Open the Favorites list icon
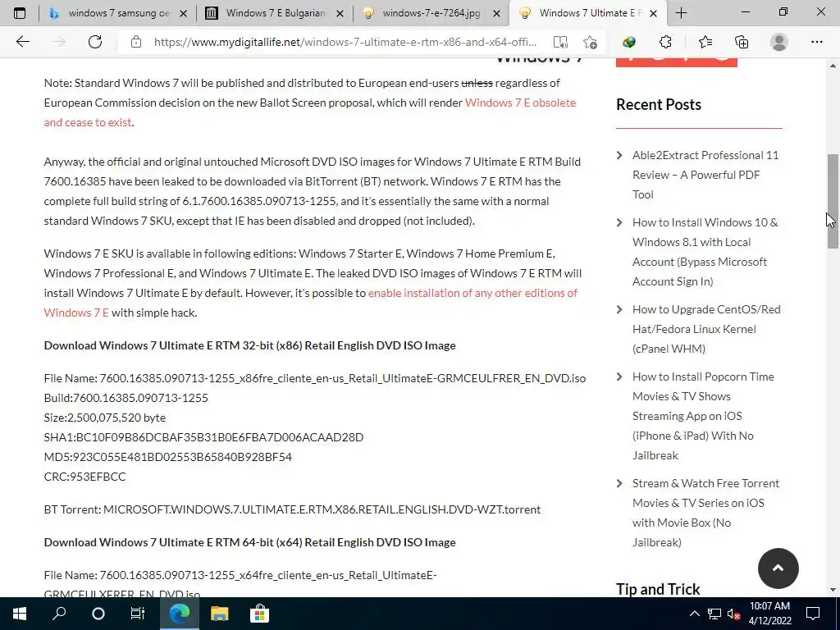This screenshot has height=630, width=840. (x=705, y=42)
